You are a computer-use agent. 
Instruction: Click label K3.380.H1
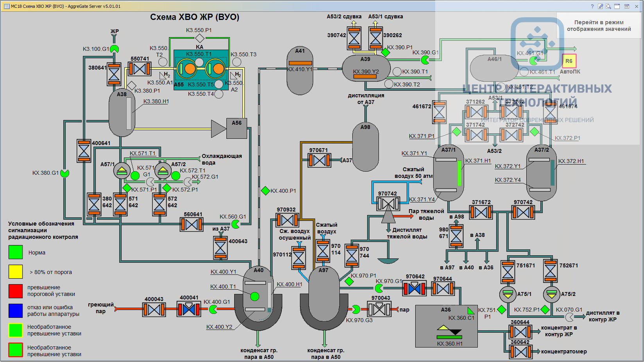pos(156,101)
